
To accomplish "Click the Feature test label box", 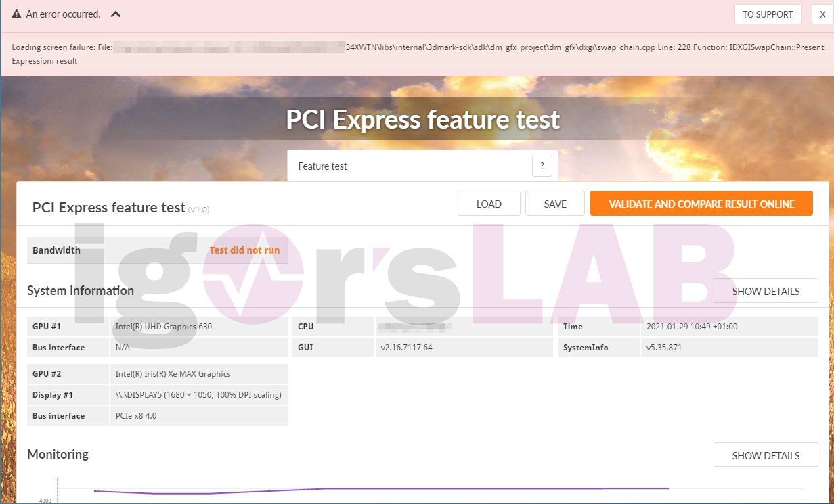I will pos(422,166).
